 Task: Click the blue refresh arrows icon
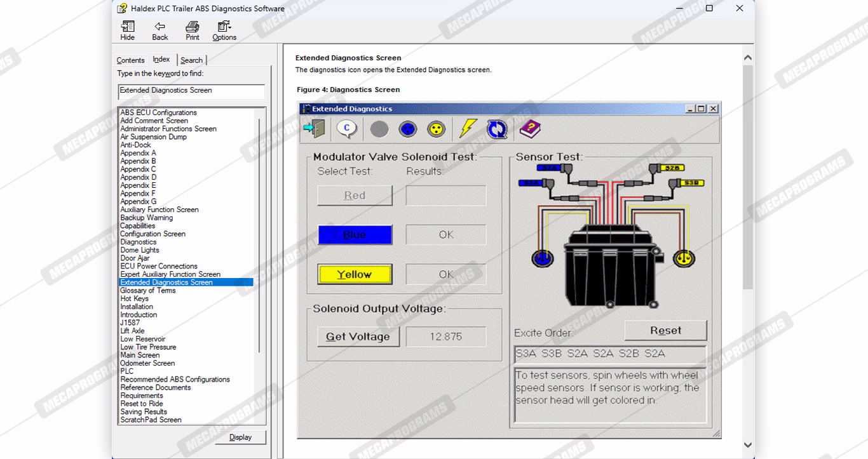pyautogui.click(x=497, y=129)
